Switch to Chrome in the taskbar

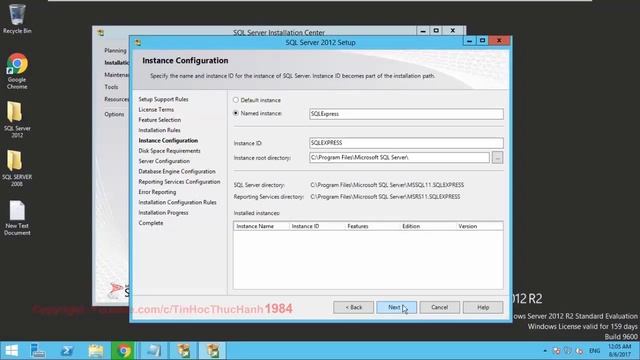click(124, 351)
